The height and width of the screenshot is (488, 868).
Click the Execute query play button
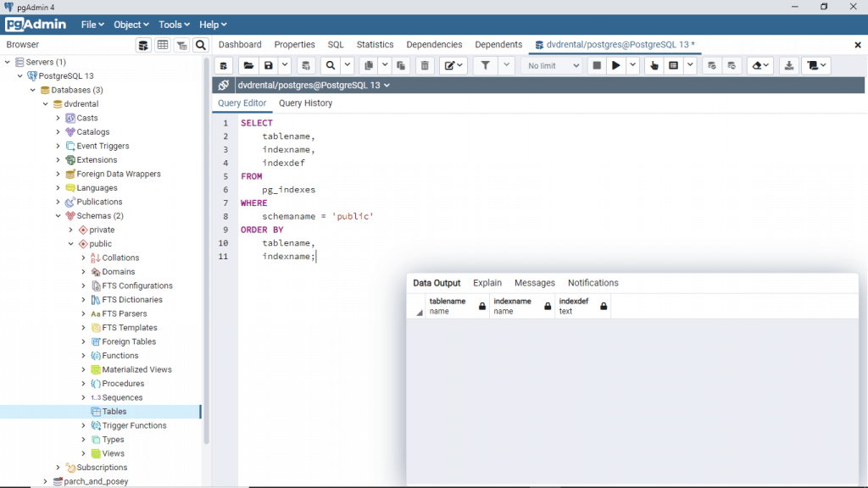coord(616,65)
